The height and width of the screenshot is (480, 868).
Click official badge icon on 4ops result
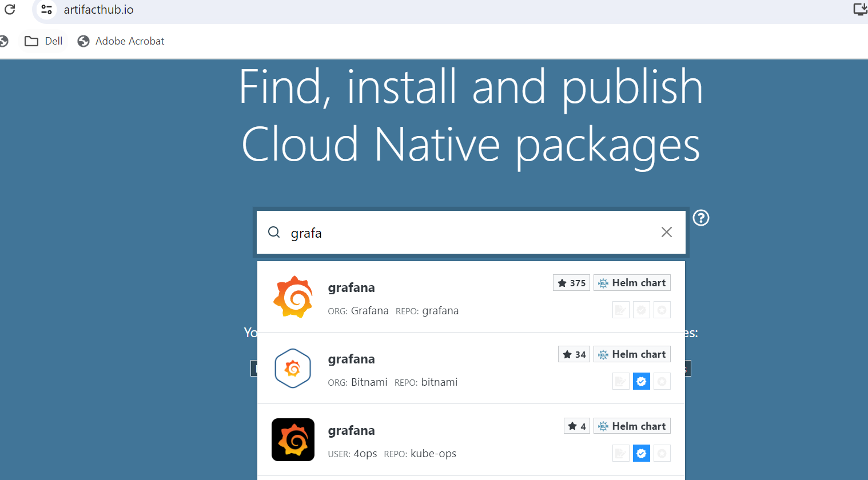pos(662,454)
